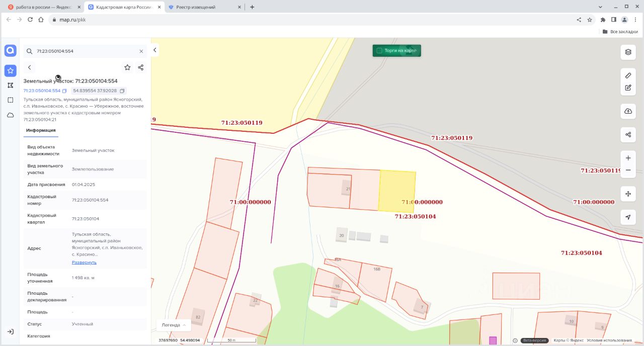Click cadastral link 71:23:050104:554
Image resolution: width=644 pixels, height=346 pixels.
[42, 91]
